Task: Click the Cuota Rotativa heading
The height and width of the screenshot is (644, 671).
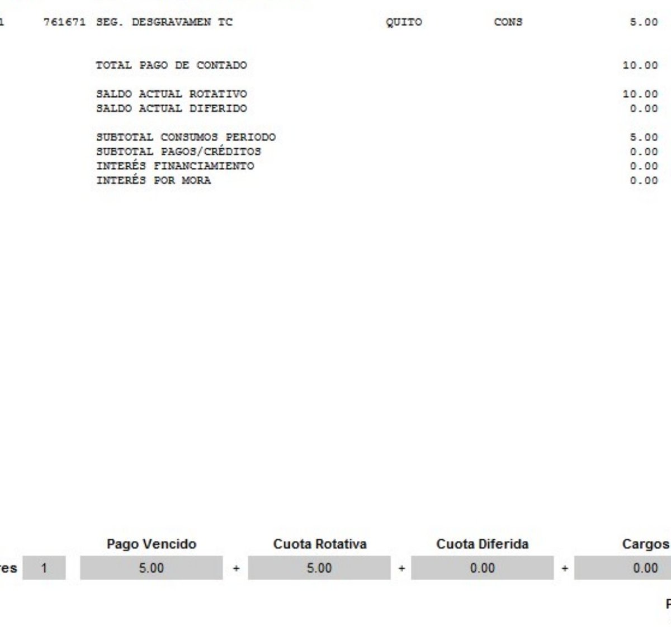Action: tap(320, 544)
